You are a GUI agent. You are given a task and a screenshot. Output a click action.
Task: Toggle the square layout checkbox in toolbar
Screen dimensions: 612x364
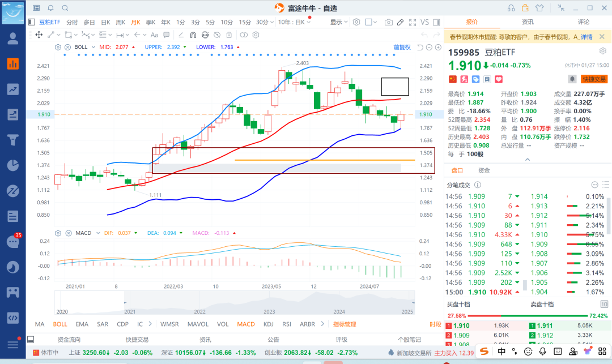[x=368, y=22]
